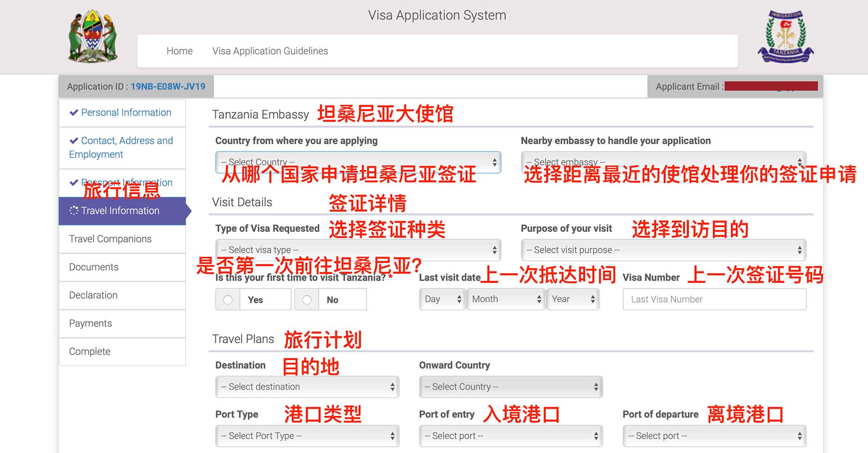Screen dimensions: 868x453
Task: Open the Home menu item
Action: 179,51
